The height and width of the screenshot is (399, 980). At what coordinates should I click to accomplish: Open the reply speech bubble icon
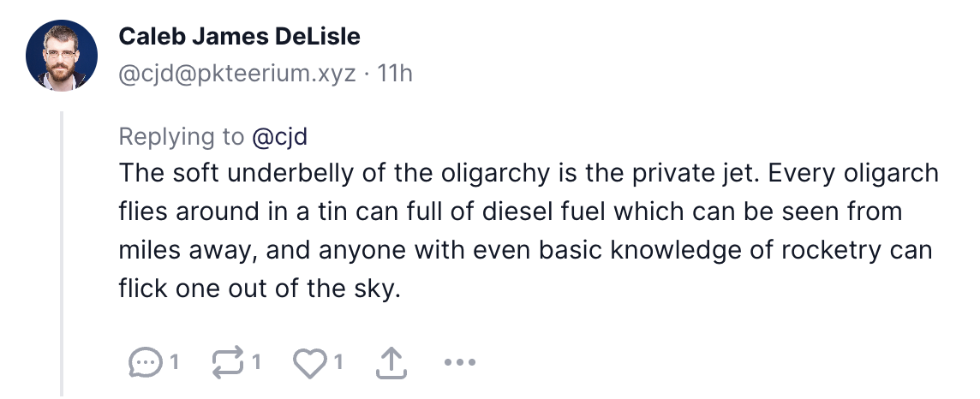click(x=145, y=363)
